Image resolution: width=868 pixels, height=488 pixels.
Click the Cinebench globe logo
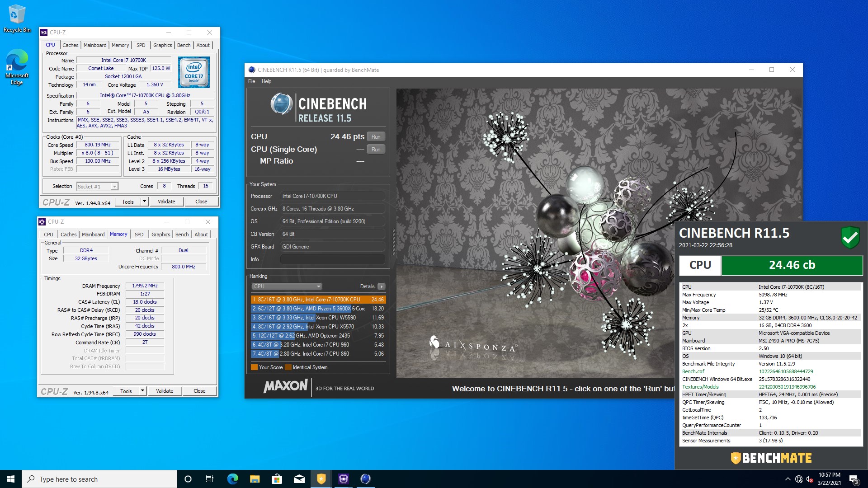tap(282, 103)
